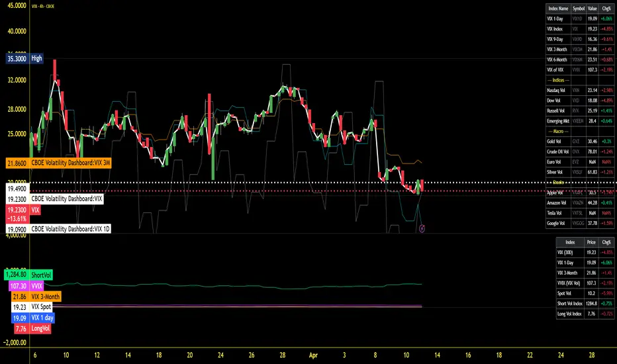The image size is (617, 364).
Task: Click 'VIX 9-Day' row name in table
Action: coord(555,39)
